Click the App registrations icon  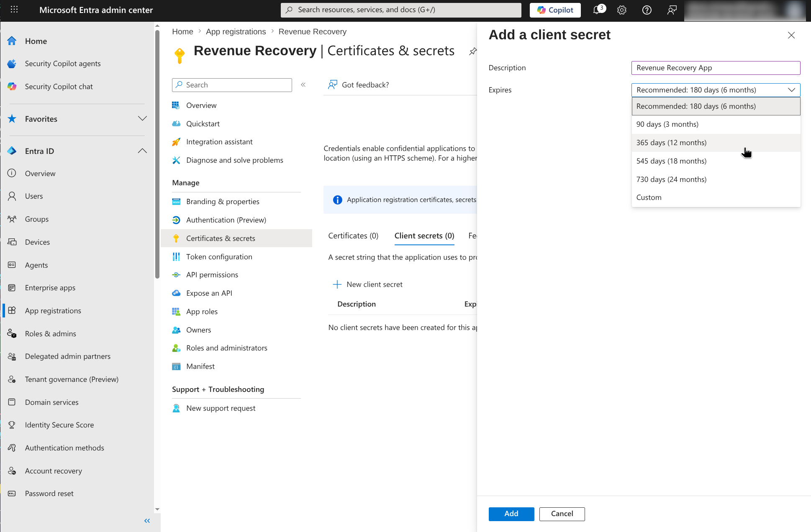[x=12, y=311]
